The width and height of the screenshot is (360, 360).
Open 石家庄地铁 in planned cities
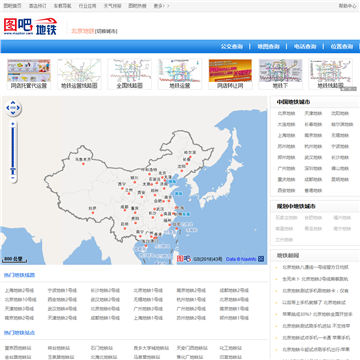[286, 218]
